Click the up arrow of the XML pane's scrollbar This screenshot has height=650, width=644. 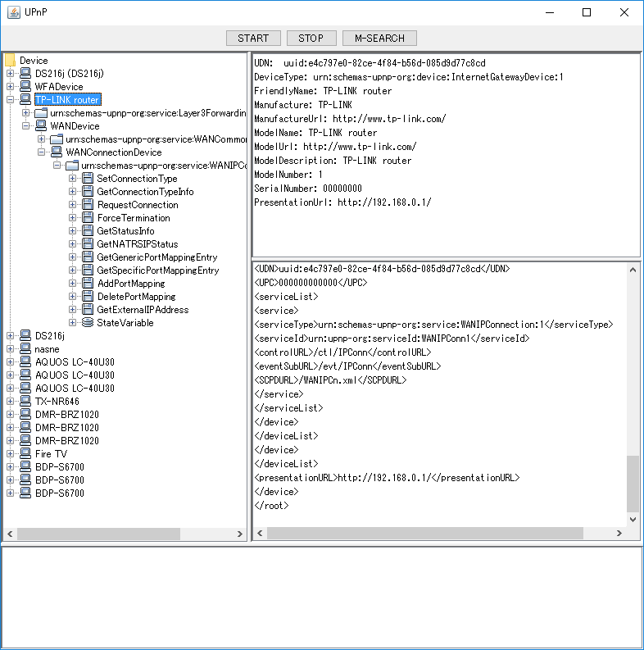[633, 270]
